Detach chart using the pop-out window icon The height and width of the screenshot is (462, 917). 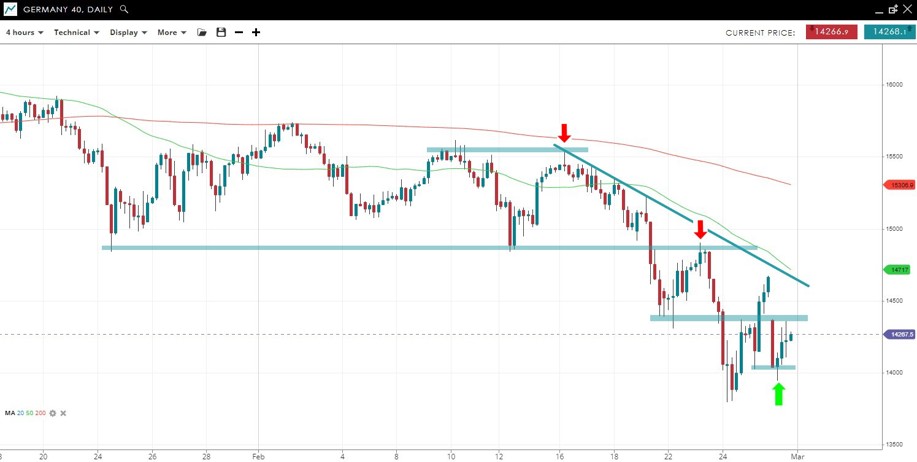click(x=892, y=9)
